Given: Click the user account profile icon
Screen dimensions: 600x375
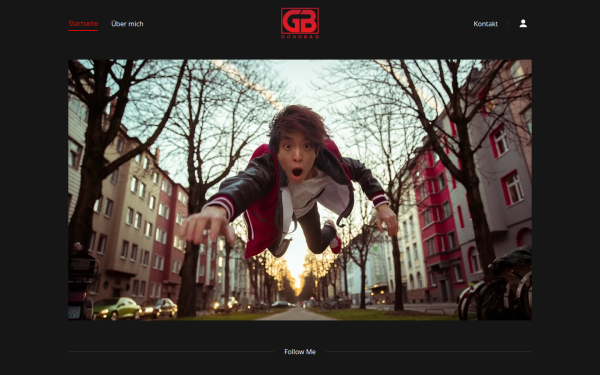Looking at the screenshot, I should click(x=523, y=24).
